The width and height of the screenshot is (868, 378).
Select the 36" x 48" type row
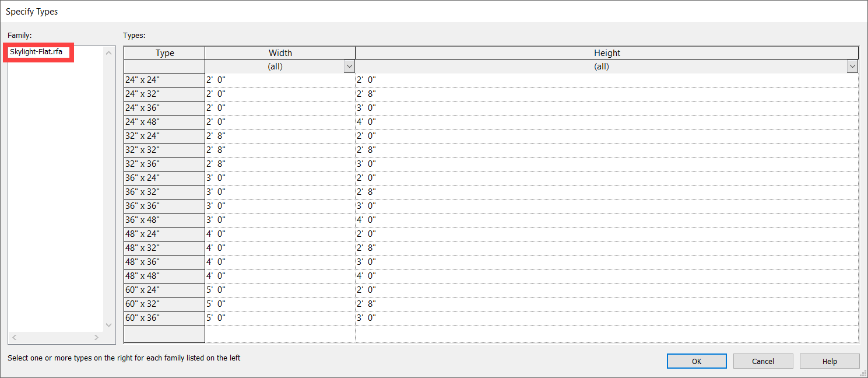pos(163,219)
